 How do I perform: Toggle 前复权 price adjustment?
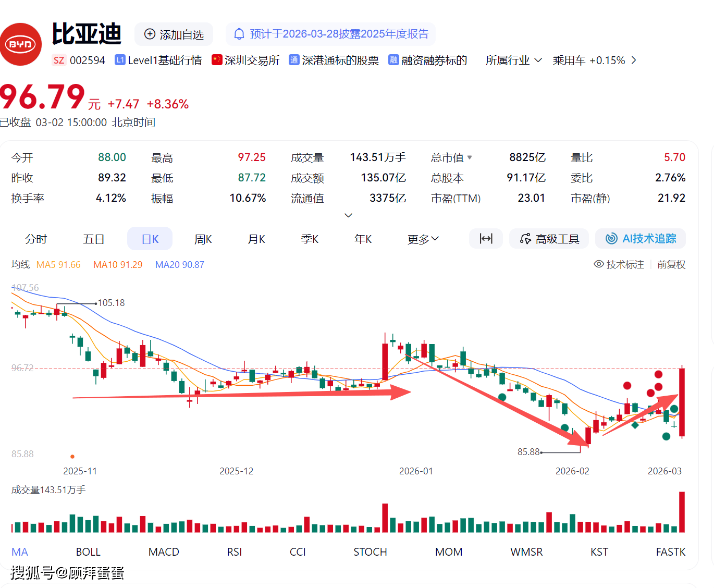(671, 264)
